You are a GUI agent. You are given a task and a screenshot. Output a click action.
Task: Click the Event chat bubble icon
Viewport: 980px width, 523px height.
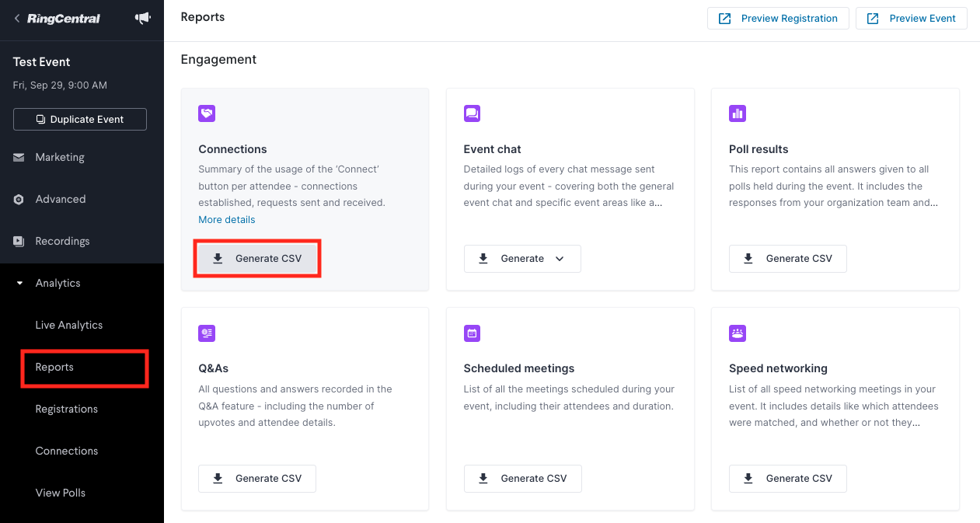(472, 113)
